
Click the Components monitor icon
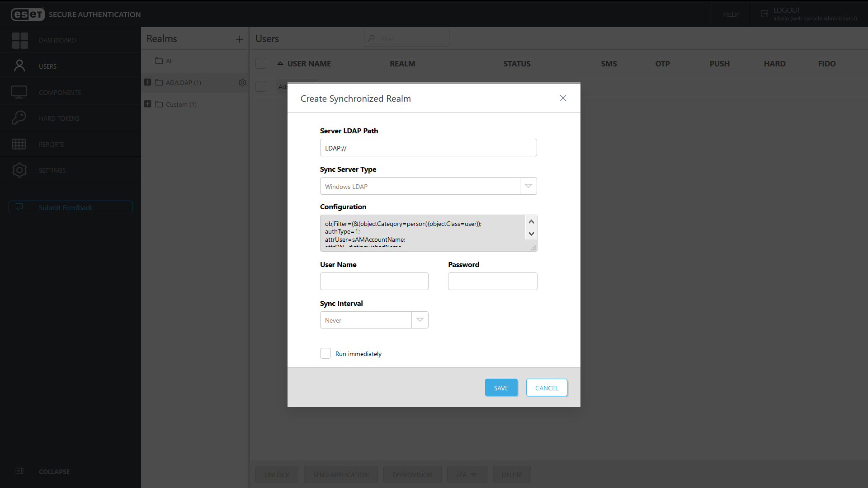tap(19, 92)
